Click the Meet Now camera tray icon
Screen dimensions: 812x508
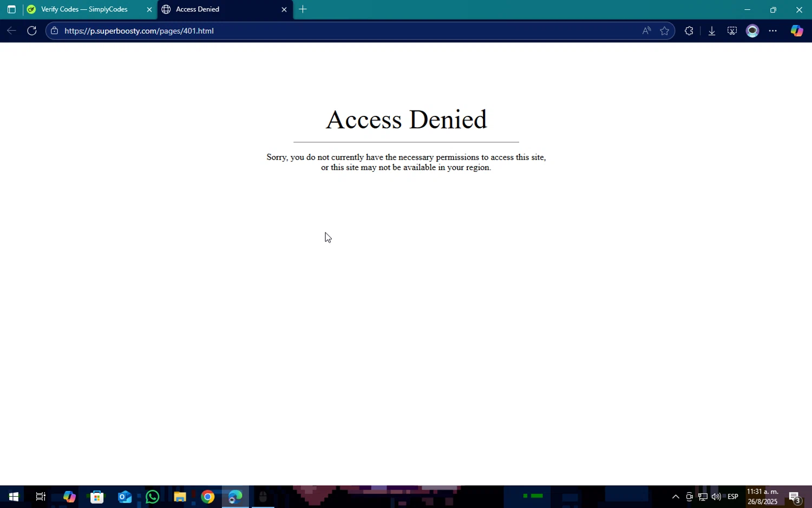689,497
